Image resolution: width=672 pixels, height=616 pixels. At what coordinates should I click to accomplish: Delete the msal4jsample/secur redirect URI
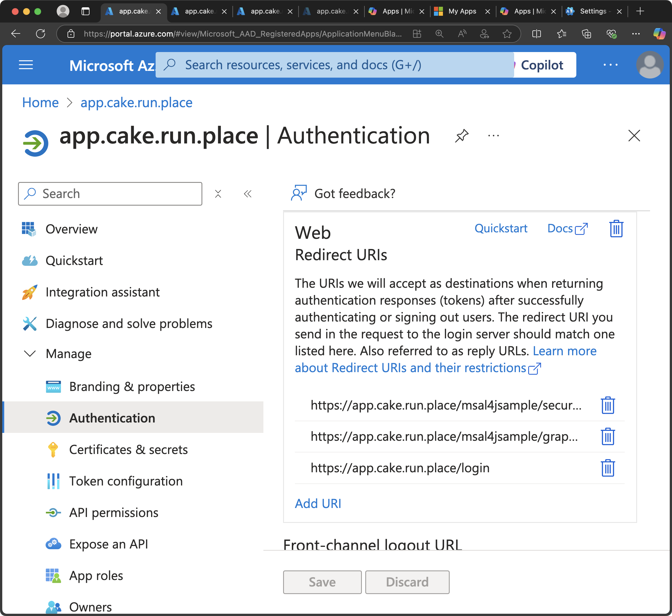tap(607, 405)
